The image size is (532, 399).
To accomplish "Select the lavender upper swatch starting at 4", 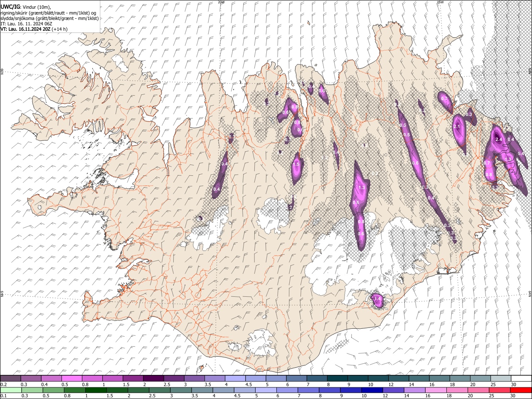I will (x=234, y=379).
